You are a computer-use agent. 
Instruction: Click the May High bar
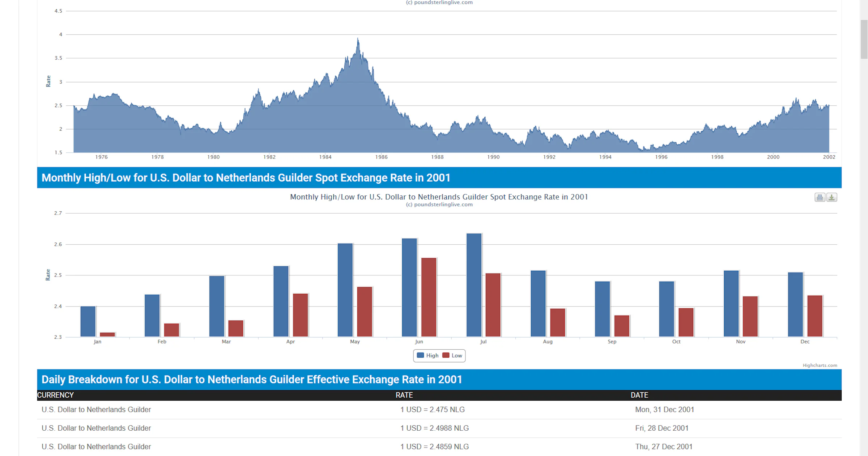pyautogui.click(x=345, y=290)
